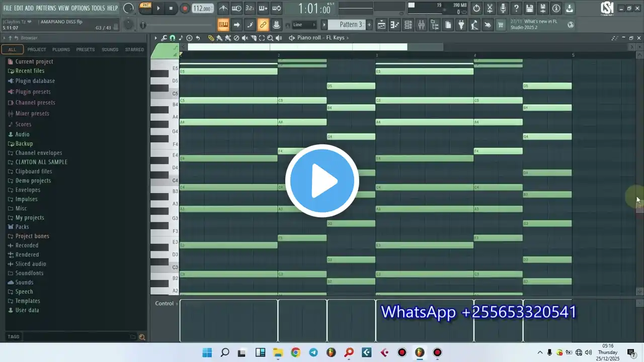Toggle loop recording
The width and height of the screenshot is (644, 362).
[x=276, y=8]
